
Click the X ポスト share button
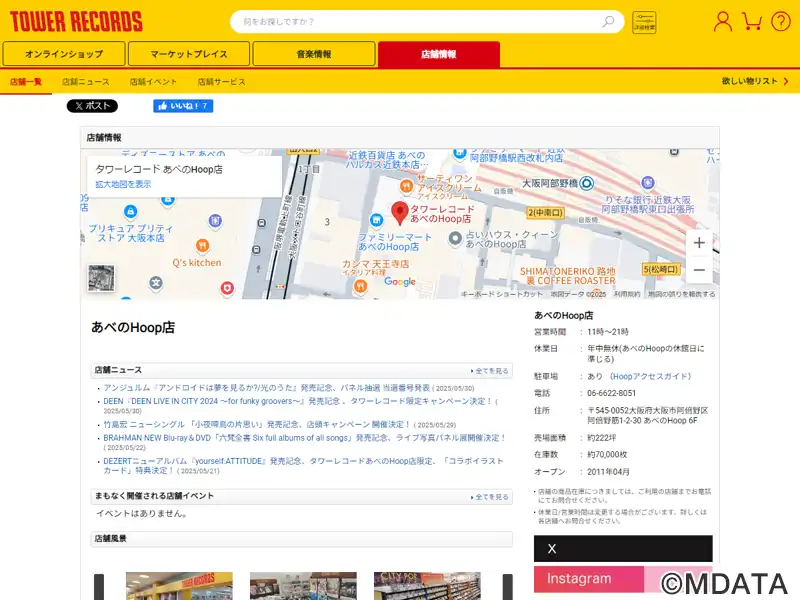[92, 106]
